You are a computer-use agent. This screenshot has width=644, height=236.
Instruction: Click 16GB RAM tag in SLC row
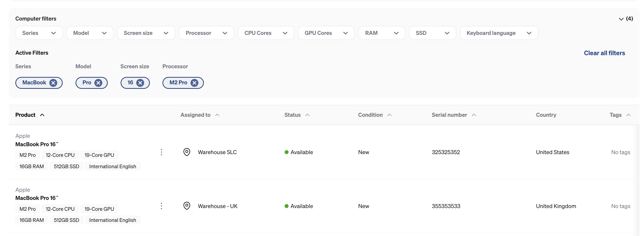tap(31, 166)
